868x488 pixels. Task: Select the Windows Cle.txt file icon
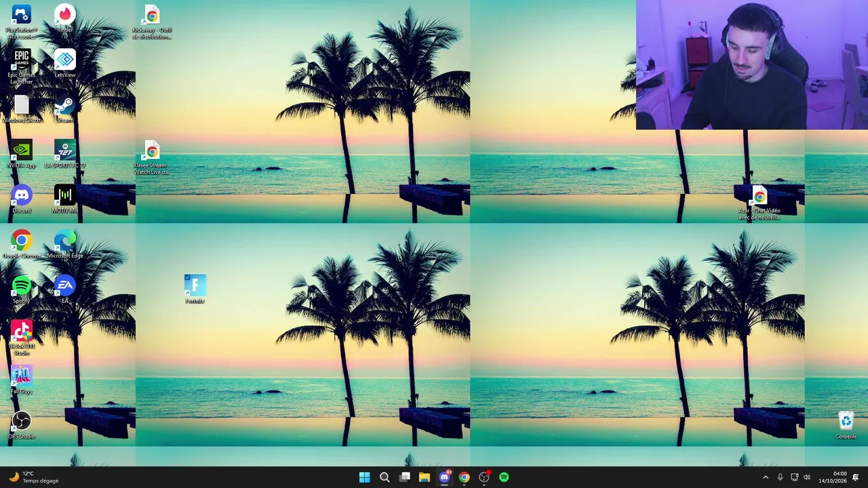point(21,109)
